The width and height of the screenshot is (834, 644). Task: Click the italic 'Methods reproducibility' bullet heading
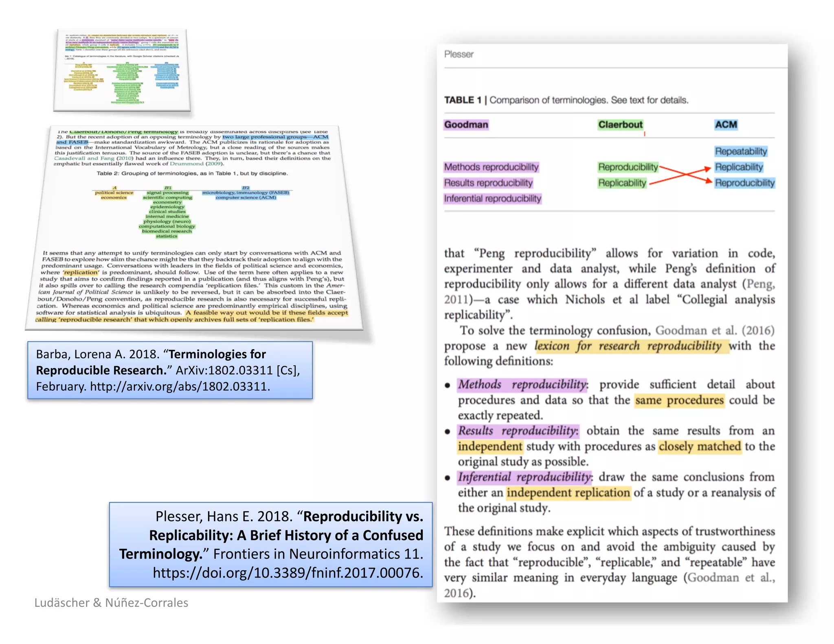point(522,385)
